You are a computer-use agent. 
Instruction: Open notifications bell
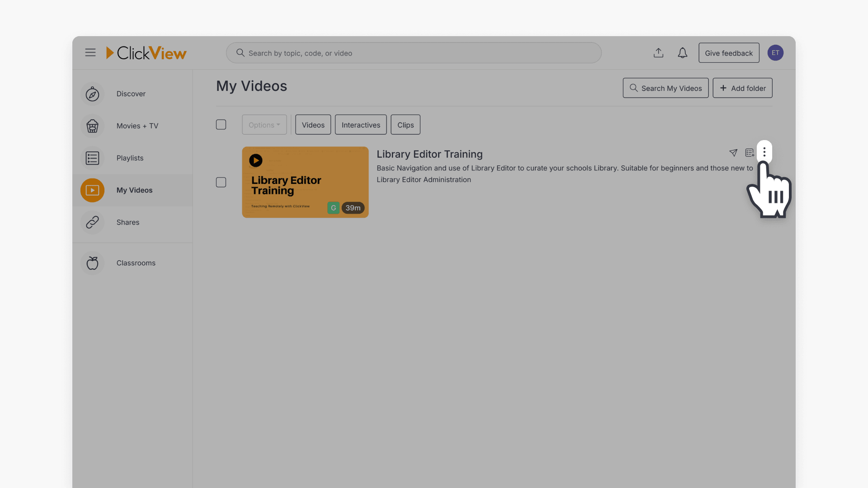pyautogui.click(x=682, y=53)
